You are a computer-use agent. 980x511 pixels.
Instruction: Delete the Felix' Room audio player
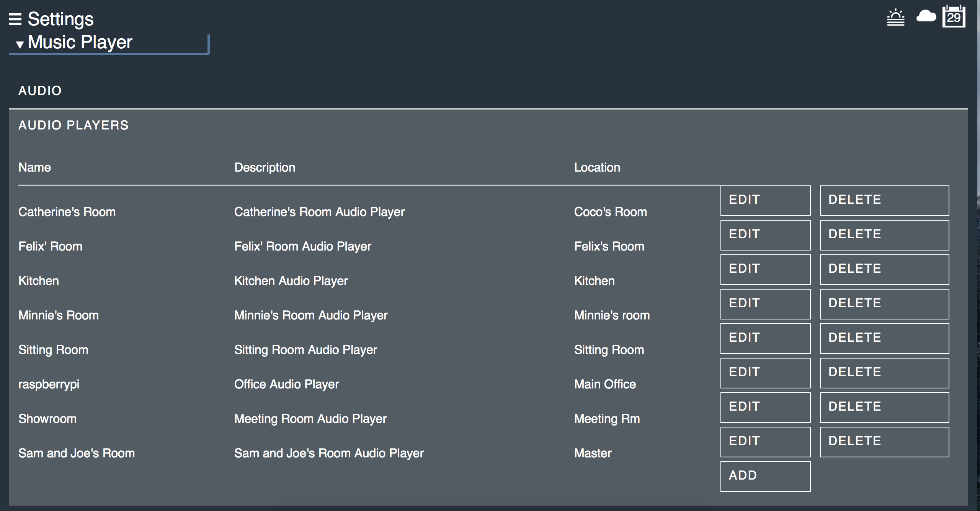point(884,235)
